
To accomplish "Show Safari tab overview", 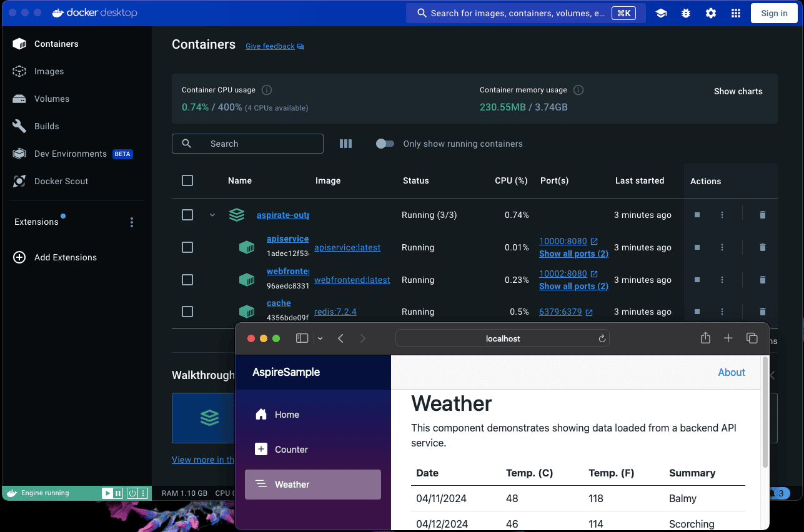I will 752,338.
